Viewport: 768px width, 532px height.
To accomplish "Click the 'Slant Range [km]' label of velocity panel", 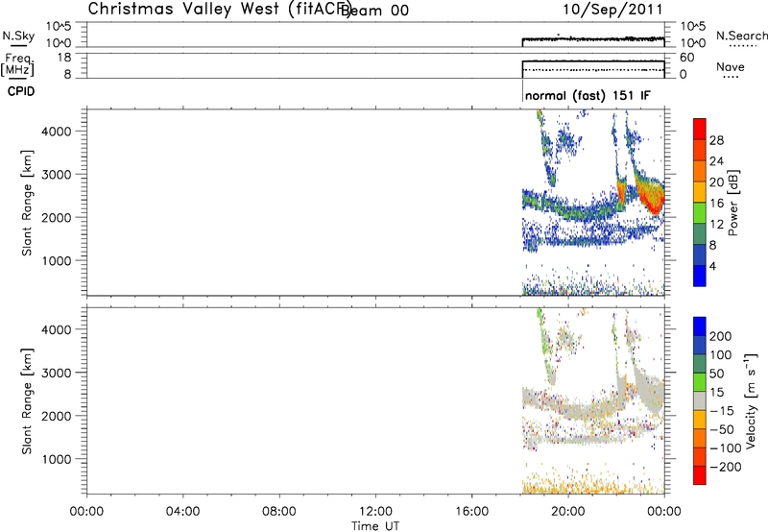I will point(27,401).
